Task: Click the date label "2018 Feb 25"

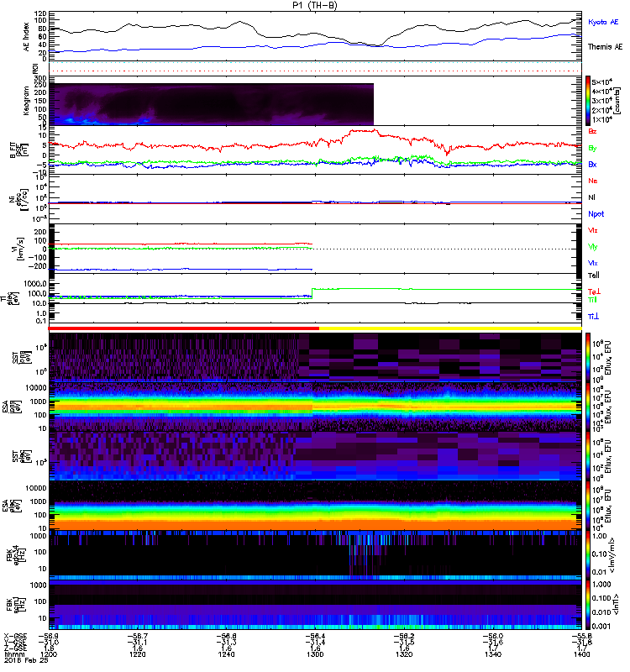Action: click(26, 660)
